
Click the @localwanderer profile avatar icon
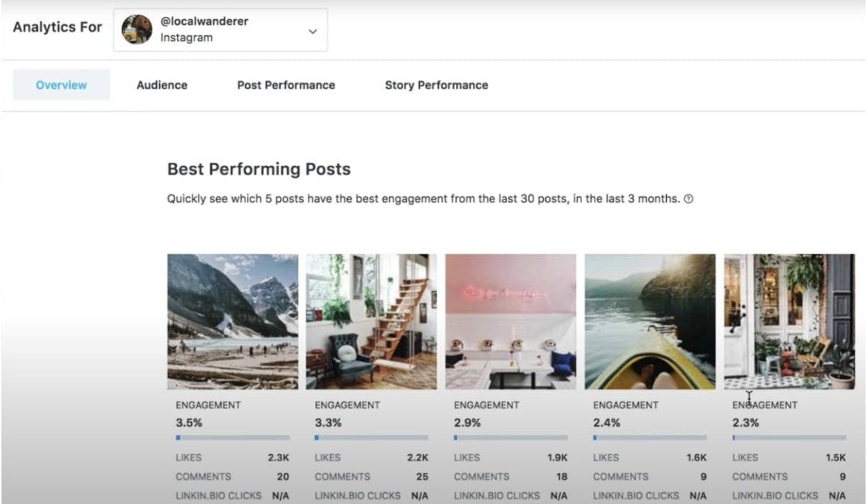point(137,29)
